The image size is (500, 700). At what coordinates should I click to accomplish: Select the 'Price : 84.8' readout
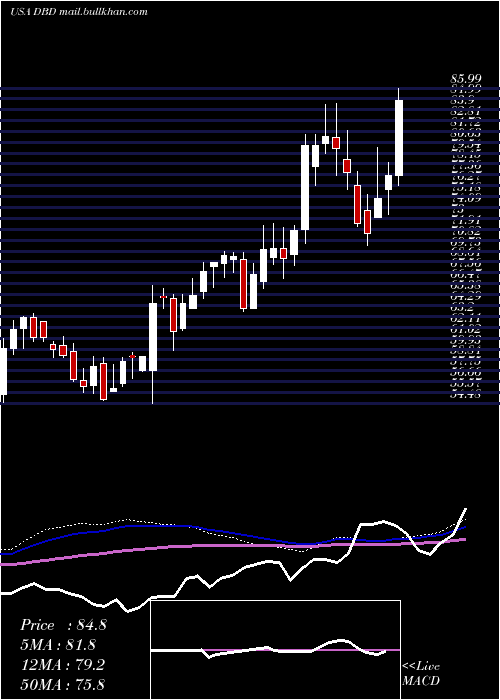[x=63, y=625]
